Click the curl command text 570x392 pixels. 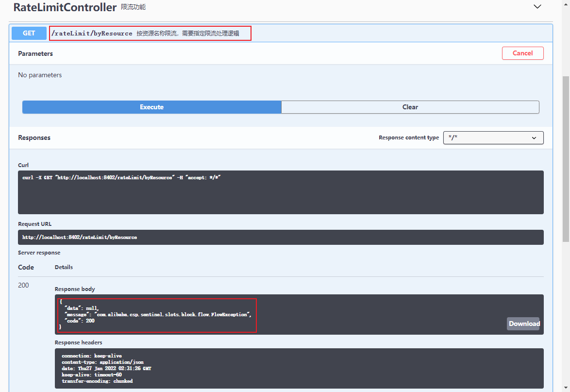point(121,177)
